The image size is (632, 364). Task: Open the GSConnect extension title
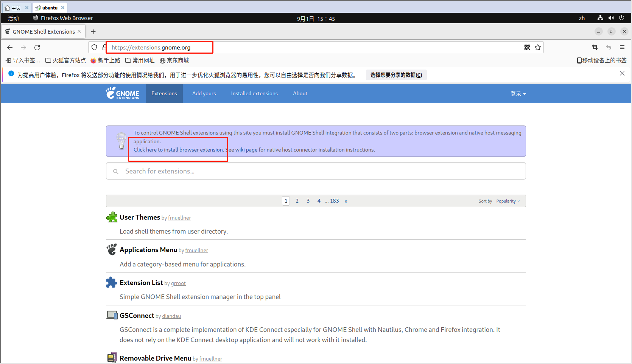137,316
